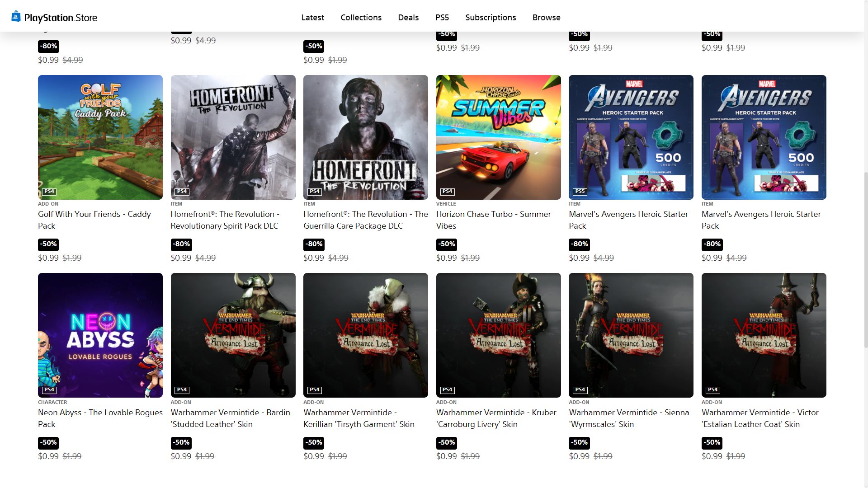Open Golf With Your Friends Caddy Pack thumbnail
The height and width of the screenshot is (488, 868).
(100, 137)
